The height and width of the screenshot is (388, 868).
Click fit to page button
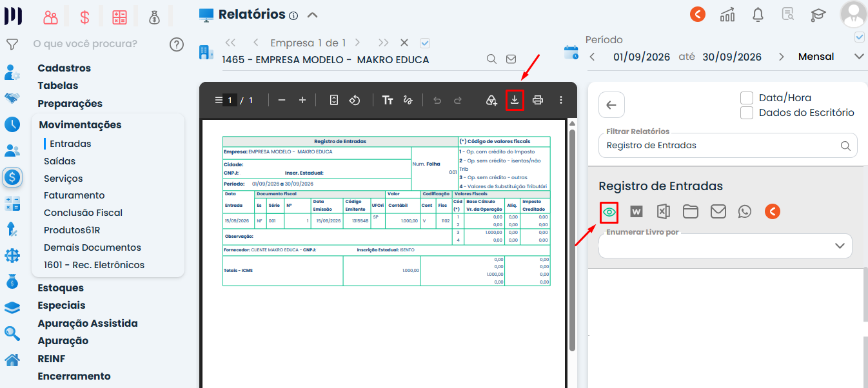[x=334, y=100]
